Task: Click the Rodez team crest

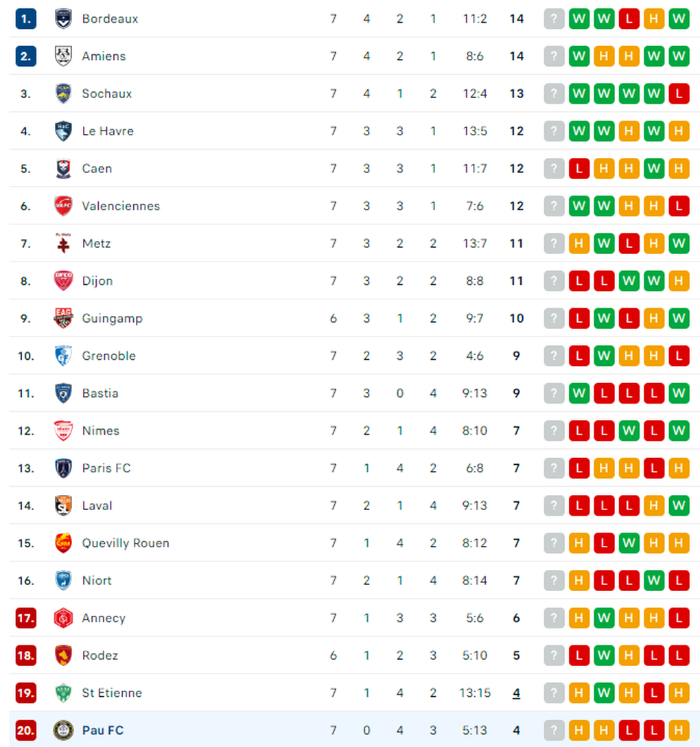Action: click(x=63, y=656)
